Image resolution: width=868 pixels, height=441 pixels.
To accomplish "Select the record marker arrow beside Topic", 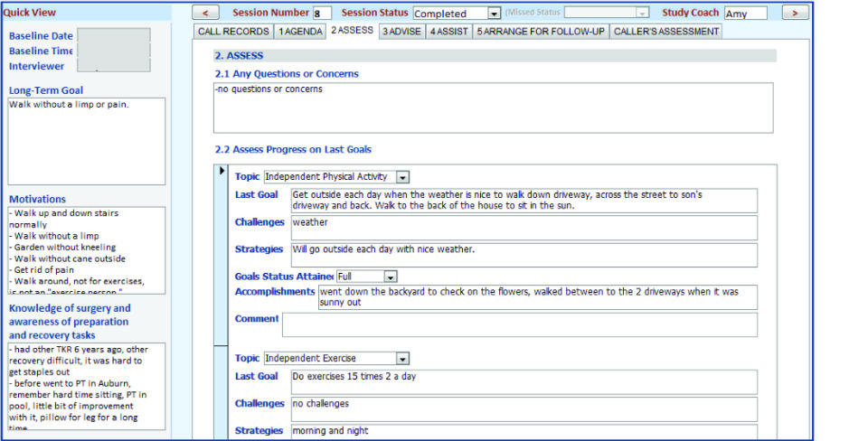I will click(x=222, y=171).
